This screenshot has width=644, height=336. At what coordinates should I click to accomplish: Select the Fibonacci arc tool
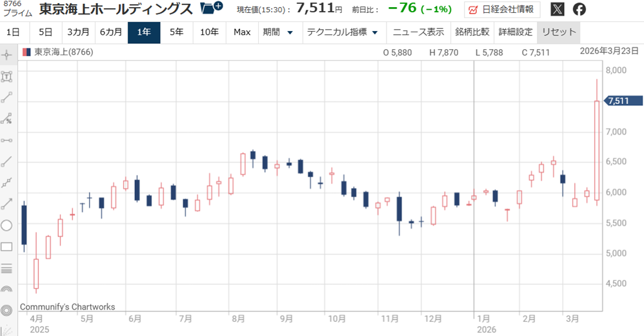click(x=8, y=289)
